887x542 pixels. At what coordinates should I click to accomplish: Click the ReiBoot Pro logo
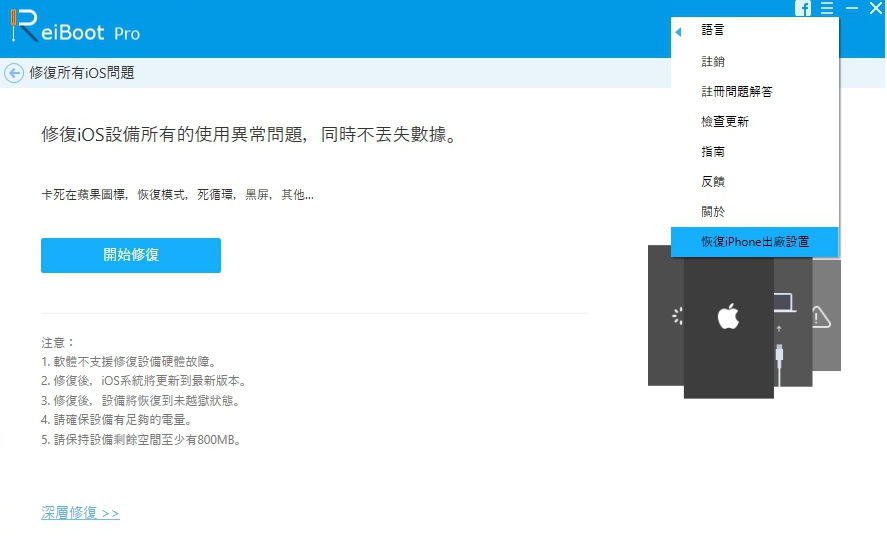75,26
